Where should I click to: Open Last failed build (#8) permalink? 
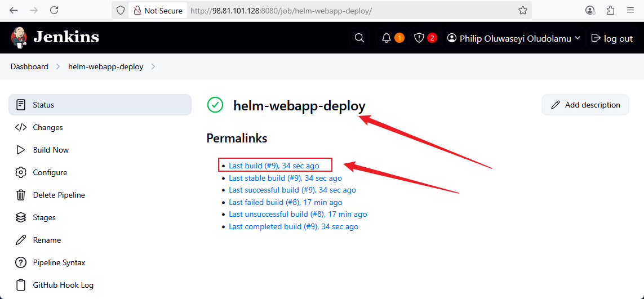click(286, 203)
